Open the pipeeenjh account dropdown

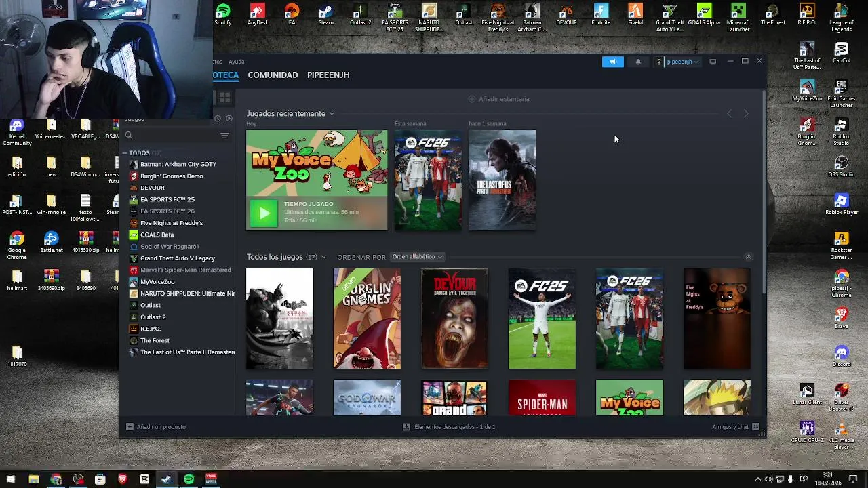coord(682,62)
